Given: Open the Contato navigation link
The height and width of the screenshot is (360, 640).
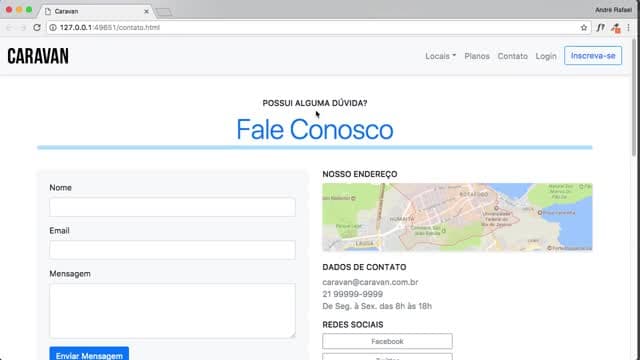Looking at the screenshot, I should pyautogui.click(x=512, y=56).
